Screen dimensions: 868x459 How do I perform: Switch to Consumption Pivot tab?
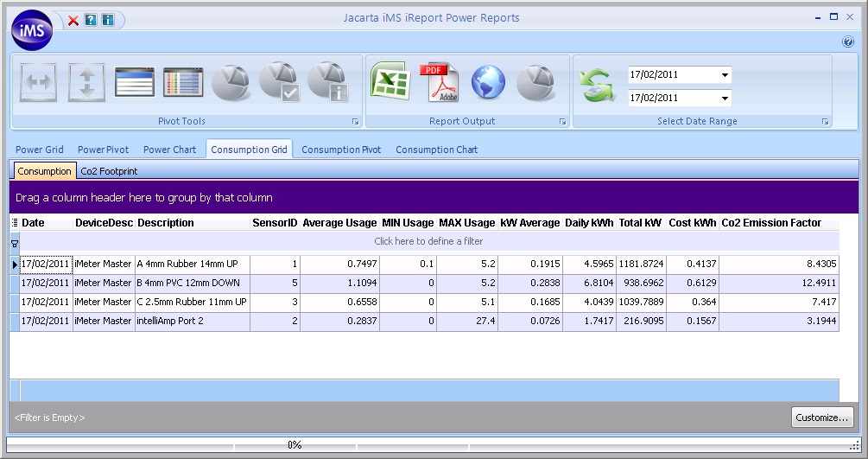tap(341, 150)
